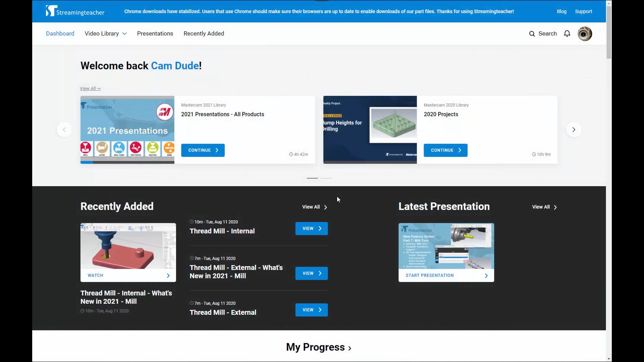The width and height of the screenshot is (644, 362).
Task: Click 'My Progress' heading
Action: 315,347
